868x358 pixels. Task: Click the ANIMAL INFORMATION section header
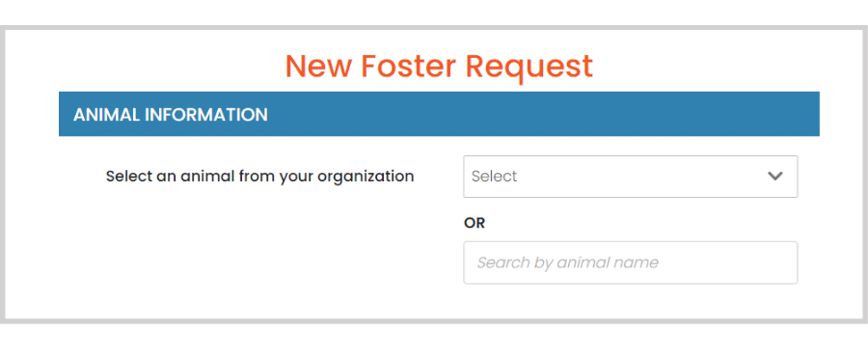coord(439,114)
